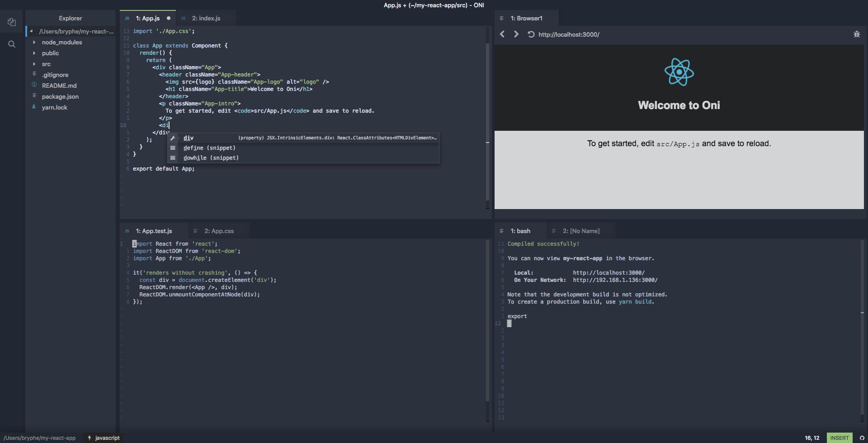Collapse the my-react-app root folder
868x443 pixels.
[31, 31]
